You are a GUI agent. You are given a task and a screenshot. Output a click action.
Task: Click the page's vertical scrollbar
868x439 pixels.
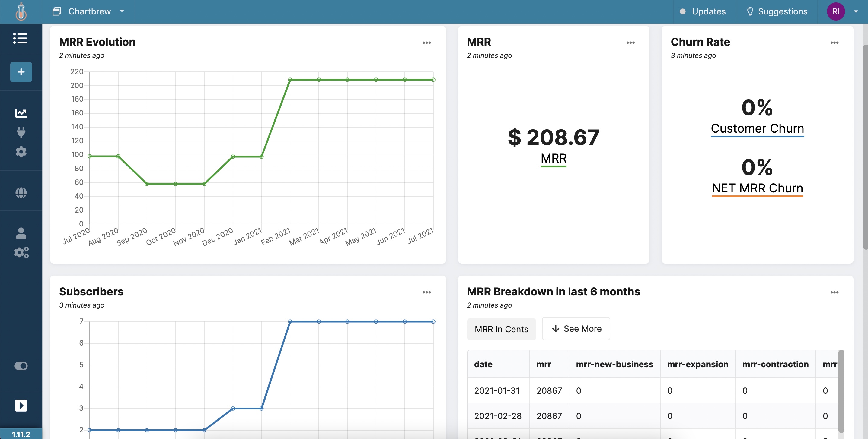coord(865,147)
